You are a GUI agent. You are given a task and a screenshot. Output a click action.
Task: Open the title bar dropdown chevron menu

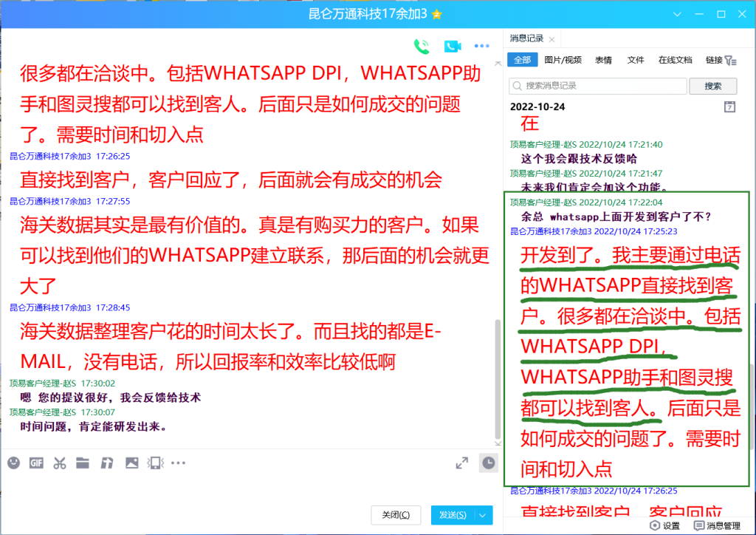(x=678, y=14)
